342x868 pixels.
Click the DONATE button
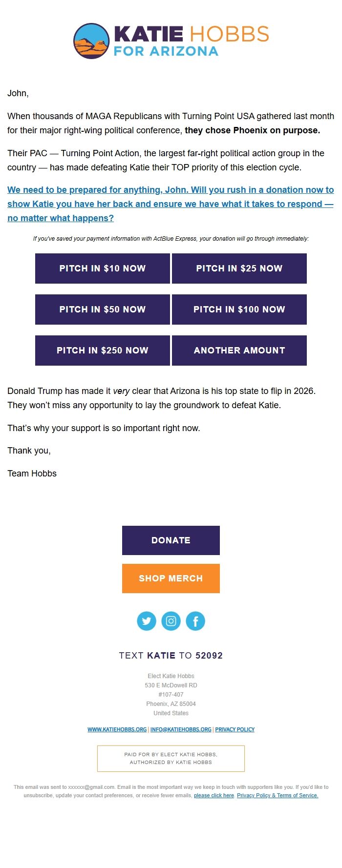pos(171,540)
